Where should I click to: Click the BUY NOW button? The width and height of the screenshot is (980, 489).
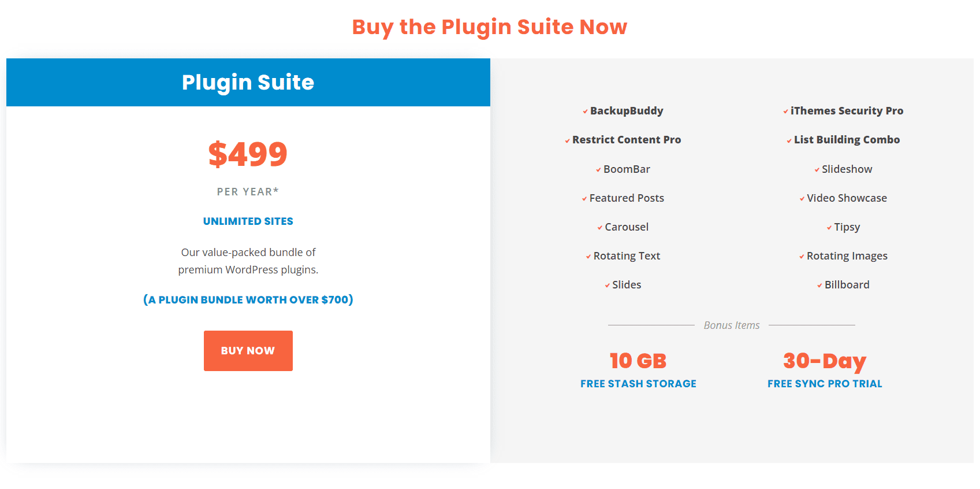tap(248, 351)
